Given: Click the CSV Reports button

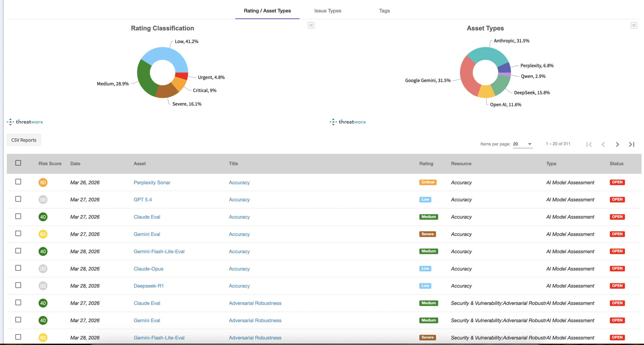Looking at the screenshot, I should pos(24,140).
